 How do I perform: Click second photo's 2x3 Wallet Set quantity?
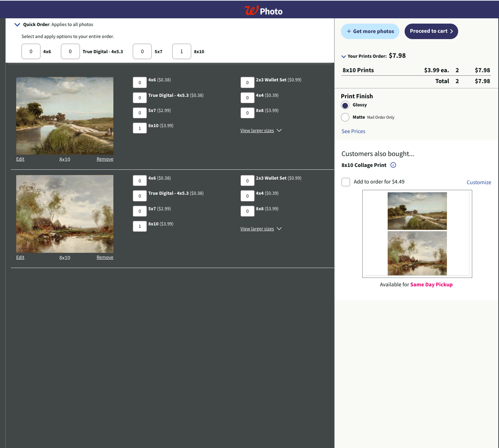[x=248, y=181]
